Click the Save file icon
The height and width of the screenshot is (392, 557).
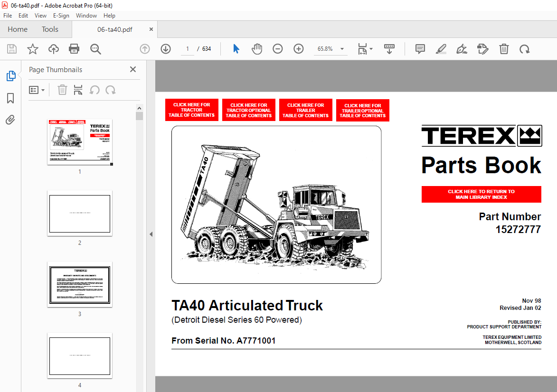tap(12, 49)
